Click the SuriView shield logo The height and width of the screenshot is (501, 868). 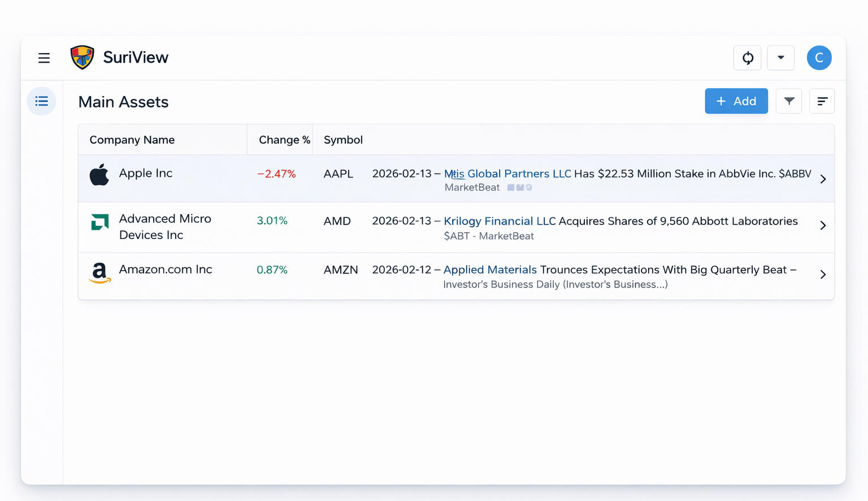(82, 58)
